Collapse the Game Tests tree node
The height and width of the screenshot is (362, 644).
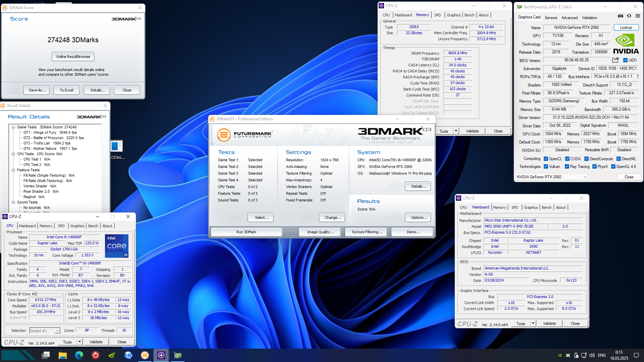[13, 127]
